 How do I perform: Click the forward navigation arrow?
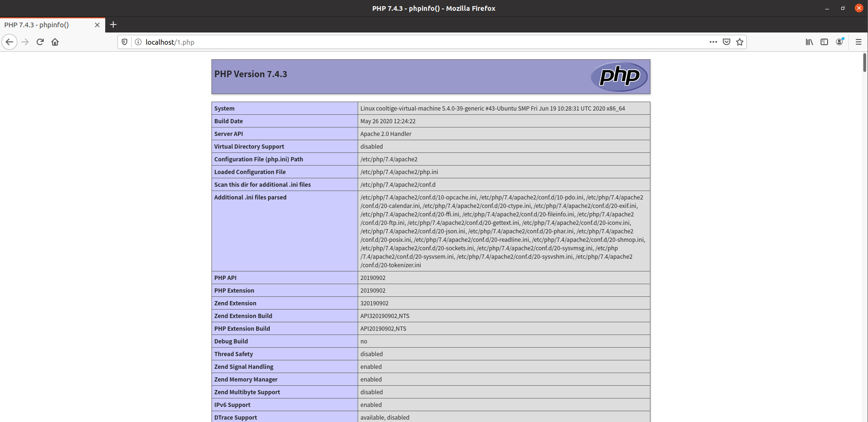[25, 42]
